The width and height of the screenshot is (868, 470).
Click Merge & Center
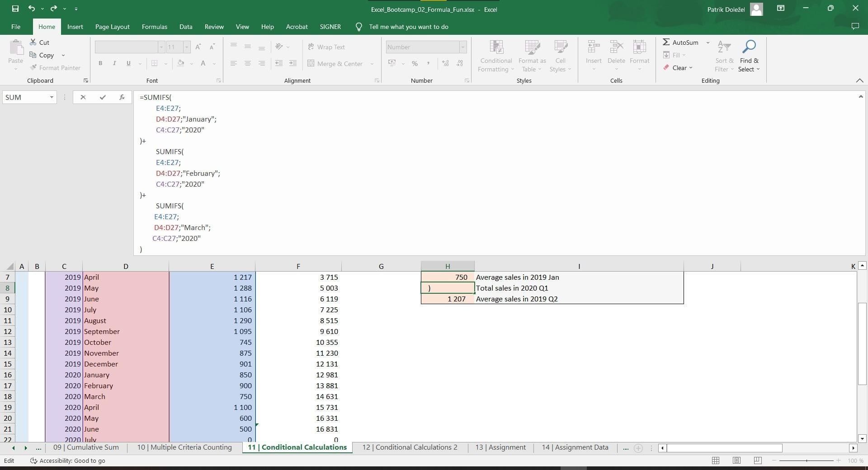[x=335, y=64]
